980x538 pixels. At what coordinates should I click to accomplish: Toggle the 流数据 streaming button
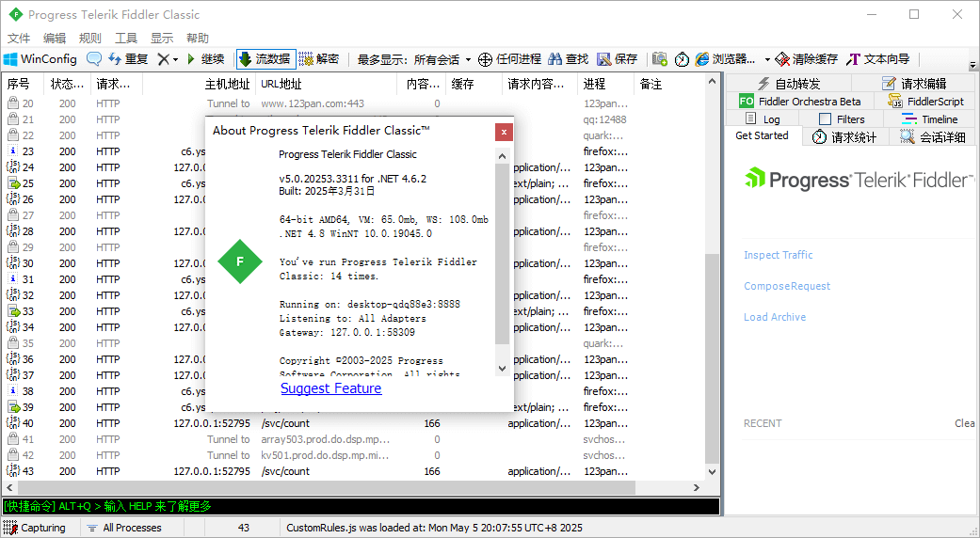click(x=265, y=59)
